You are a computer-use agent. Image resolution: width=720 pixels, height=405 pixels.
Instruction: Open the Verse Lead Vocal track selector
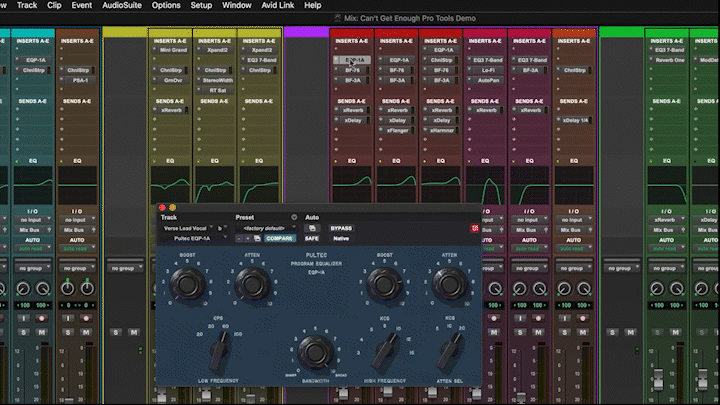tap(186, 228)
